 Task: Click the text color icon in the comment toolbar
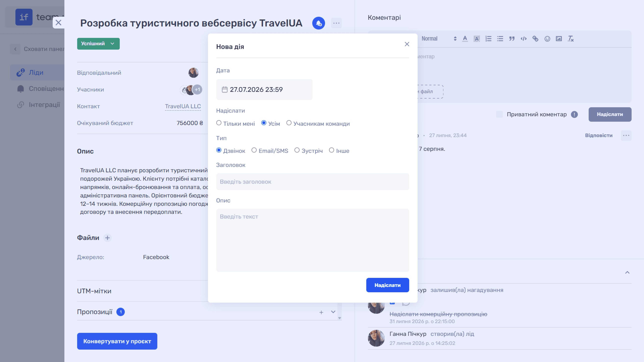465,39
